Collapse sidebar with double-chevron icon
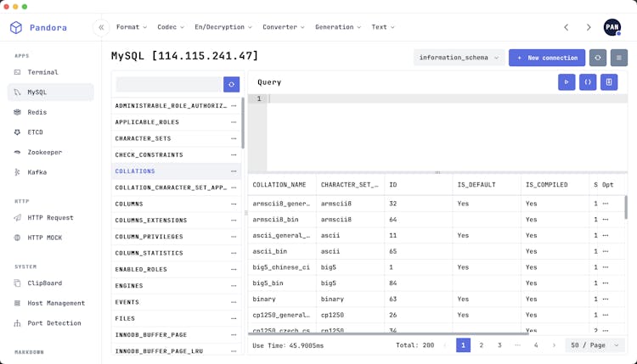This screenshot has height=364, width=637. 101,27
